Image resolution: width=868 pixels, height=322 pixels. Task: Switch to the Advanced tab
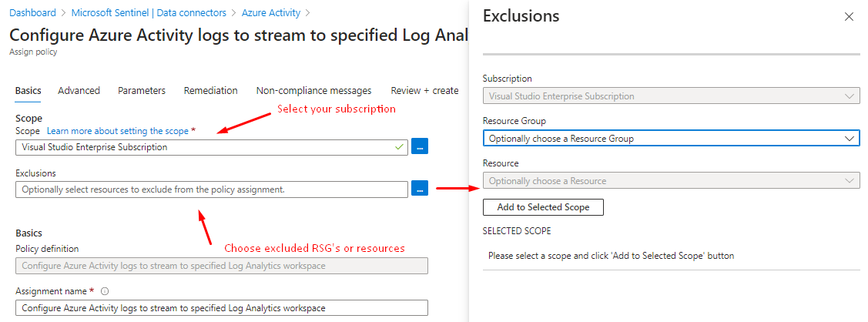pyautogui.click(x=79, y=91)
